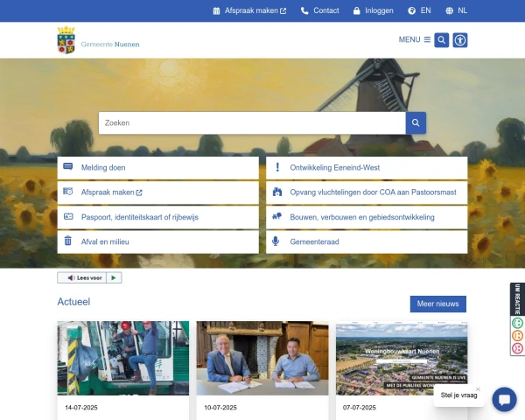Click the microphone icon for Gemeenteraad
Image resolution: width=525 pixels, height=420 pixels.
click(276, 241)
